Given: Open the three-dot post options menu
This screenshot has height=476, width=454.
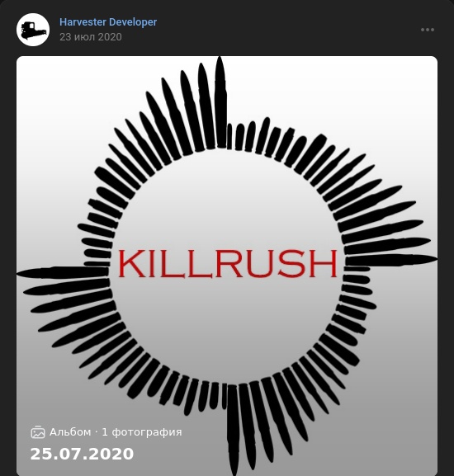Looking at the screenshot, I should click(428, 30).
